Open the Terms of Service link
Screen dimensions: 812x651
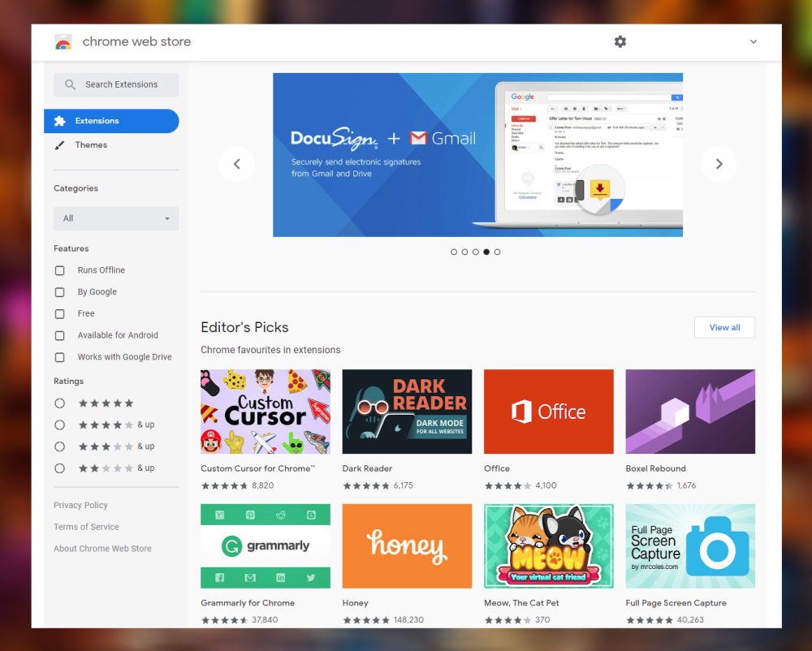tap(86, 527)
